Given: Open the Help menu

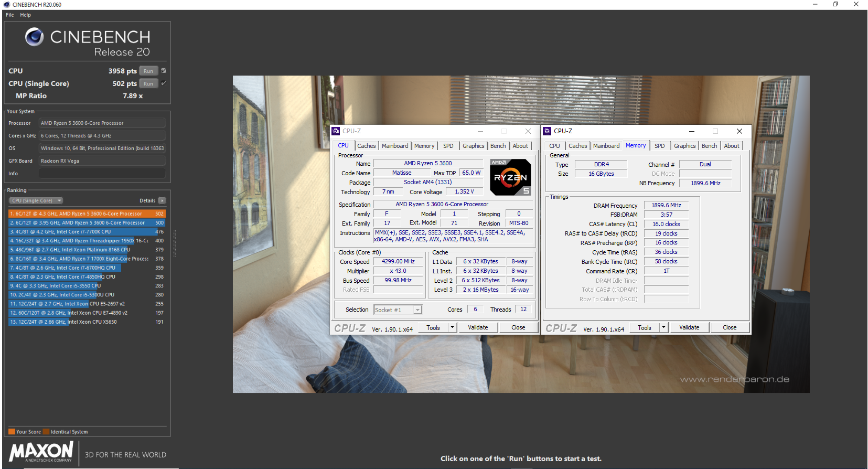Looking at the screenshot, I should click(25, 15).
